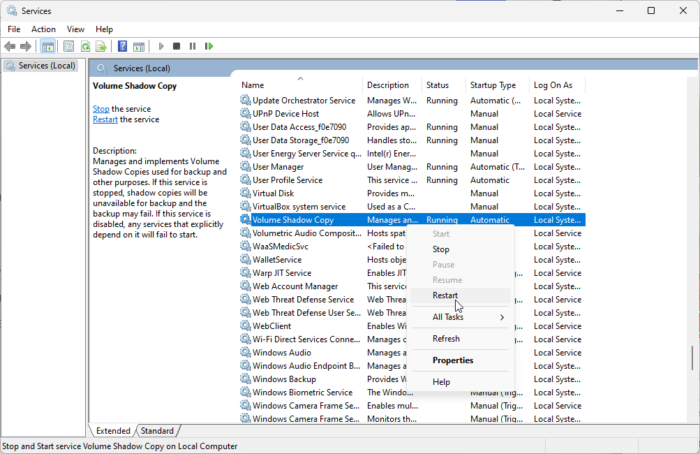The height and width of the screenshot is (454, 700).
Task: Click the Show/Hide Console Tree icon
Action: (47, 46)
